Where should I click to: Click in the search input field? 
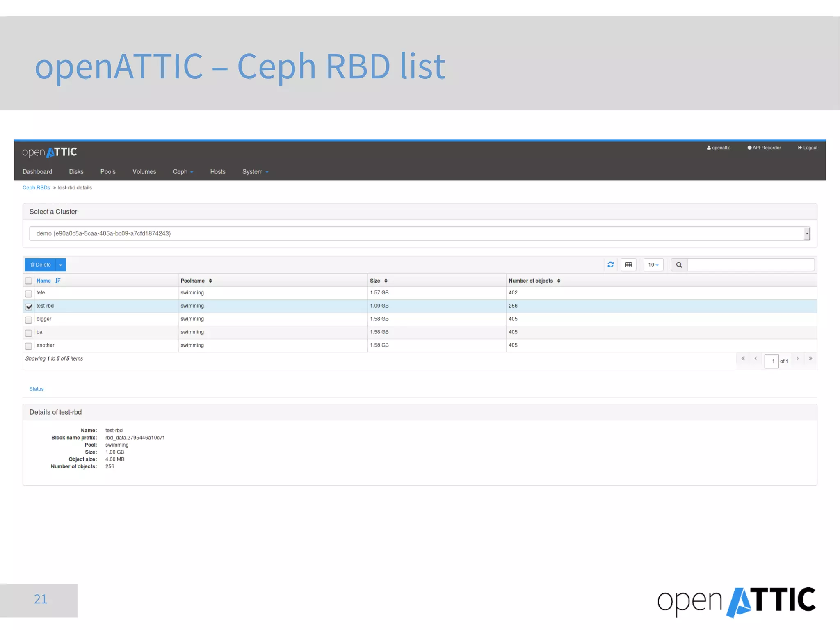[x=751, y=265]
